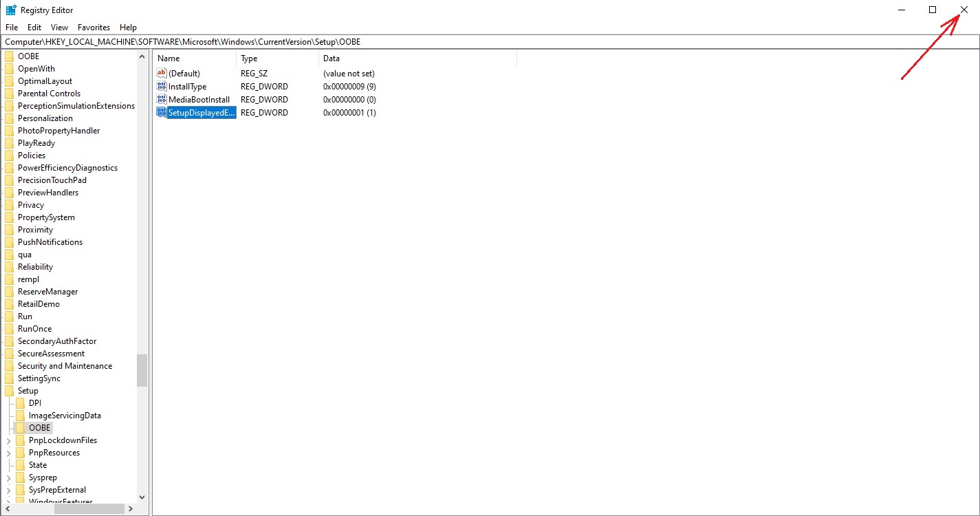Open the Edit menu
The width and height of the screenshot is (980, 516).
click(34, 28)
